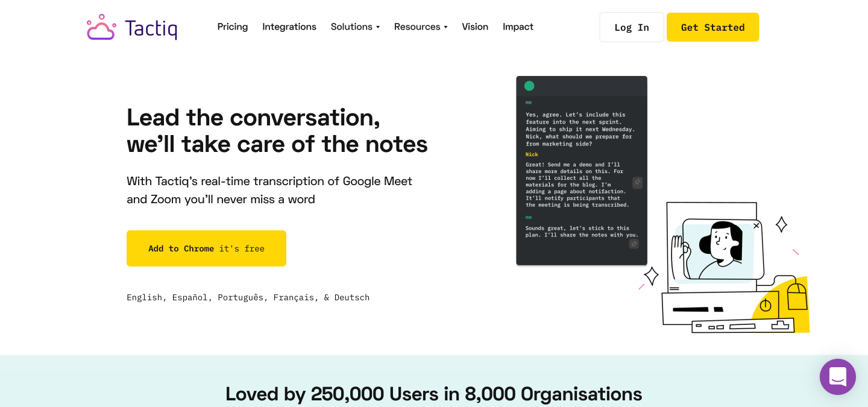Click the Log In button
The image size is (868, 407).
pyautogui.click(x=632, y=27)
